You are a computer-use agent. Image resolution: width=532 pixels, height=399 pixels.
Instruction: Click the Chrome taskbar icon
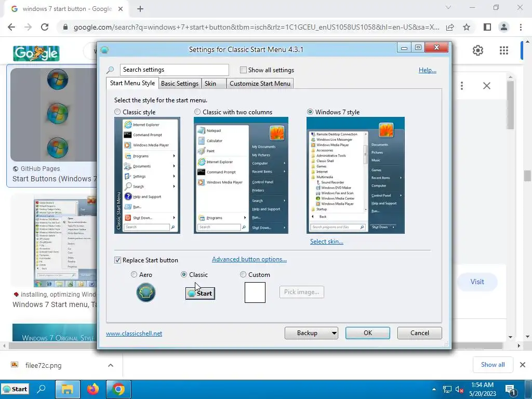pos(118,389)
